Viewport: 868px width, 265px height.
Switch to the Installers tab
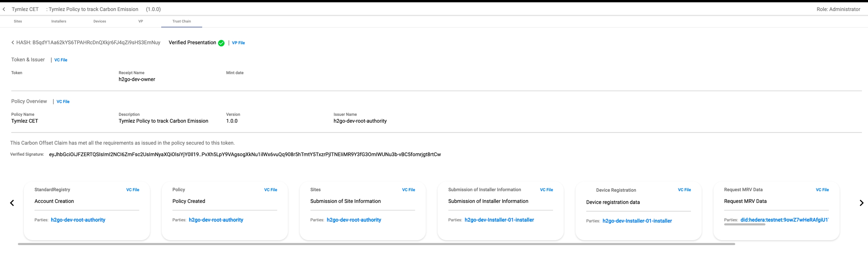pos(59,21)
